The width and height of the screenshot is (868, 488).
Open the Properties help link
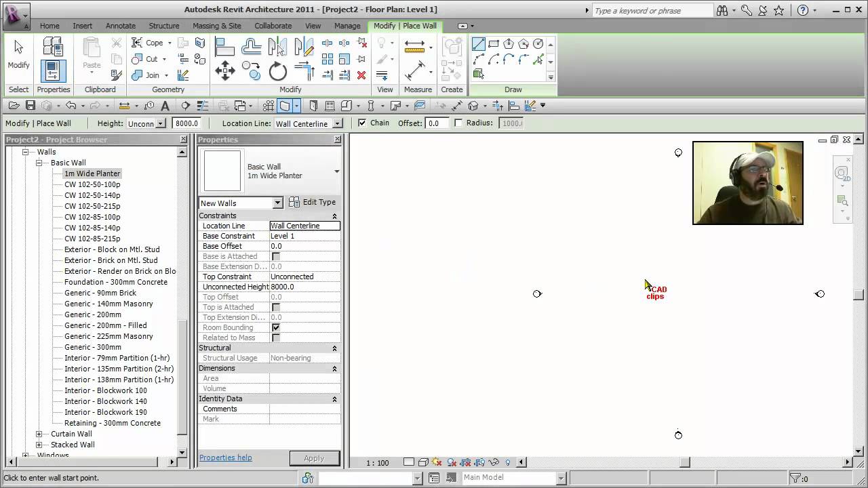tap(225, 457)
